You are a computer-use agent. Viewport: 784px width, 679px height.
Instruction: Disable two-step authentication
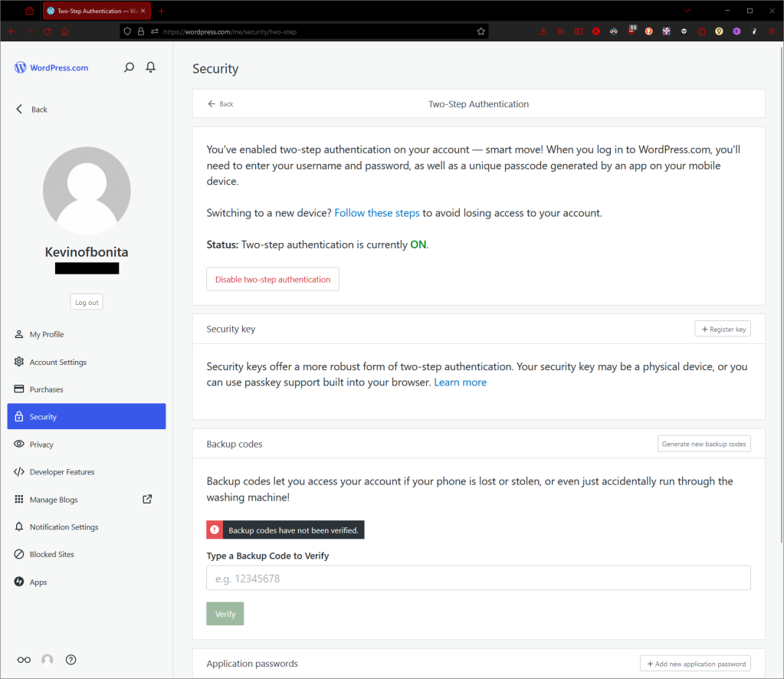[272, 280]
